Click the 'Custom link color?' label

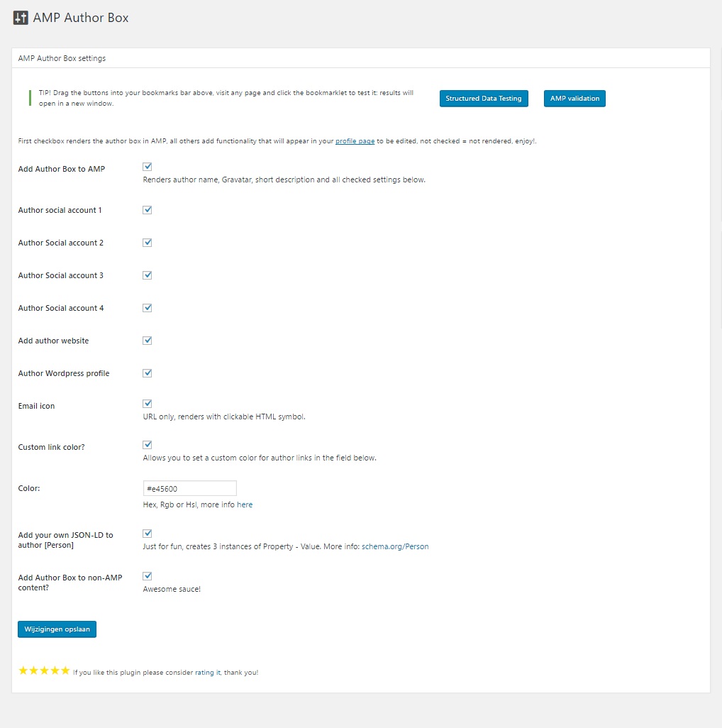point(52,447)
